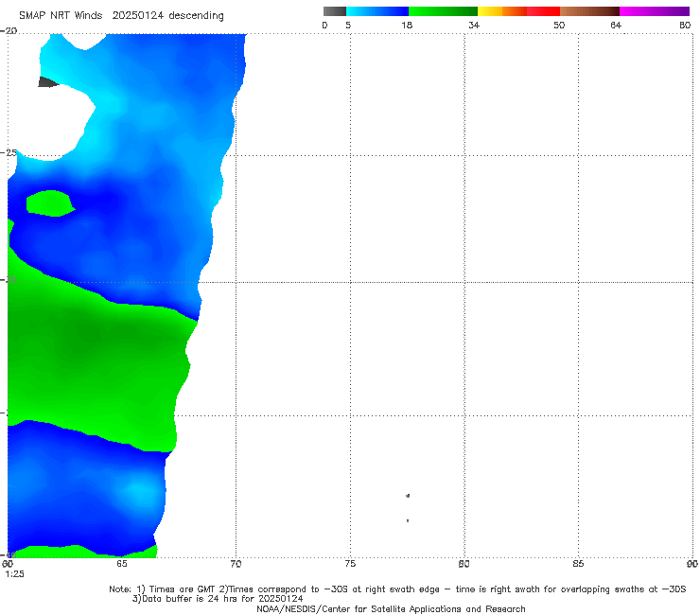Click the word 'descending' in the title
The image size is (700, 615).
point(197,16)
